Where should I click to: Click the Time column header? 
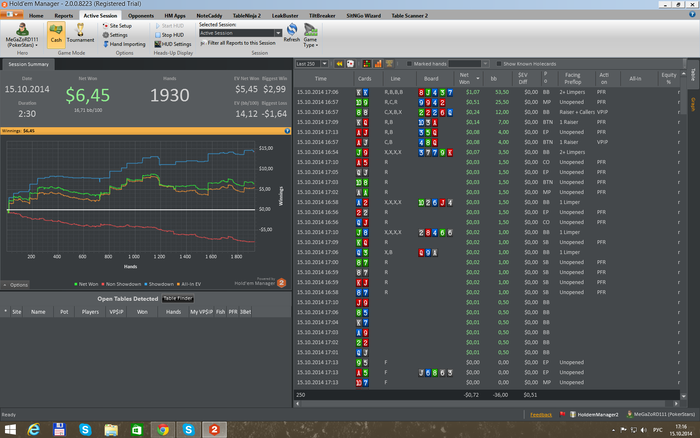321,79
